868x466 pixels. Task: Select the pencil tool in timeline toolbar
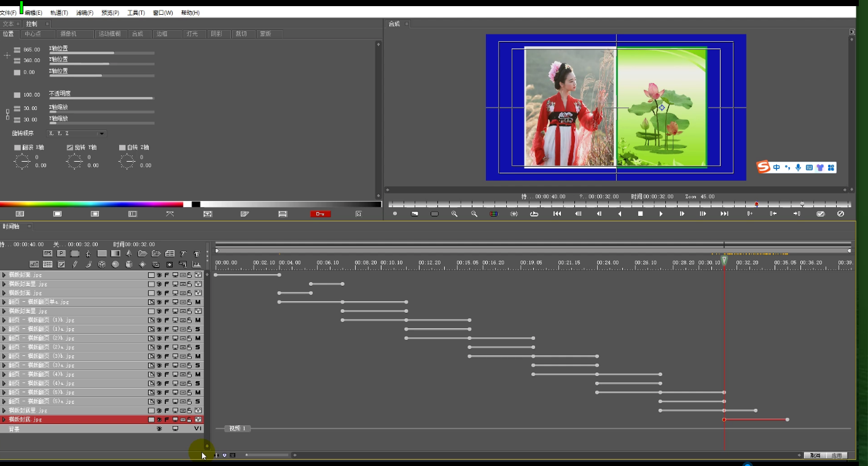coord(75,264)
